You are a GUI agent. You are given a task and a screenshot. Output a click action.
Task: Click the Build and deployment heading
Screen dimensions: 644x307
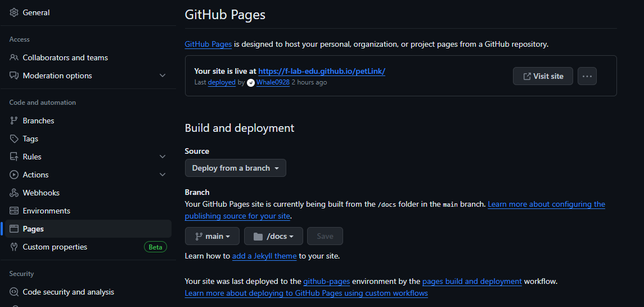240,128
